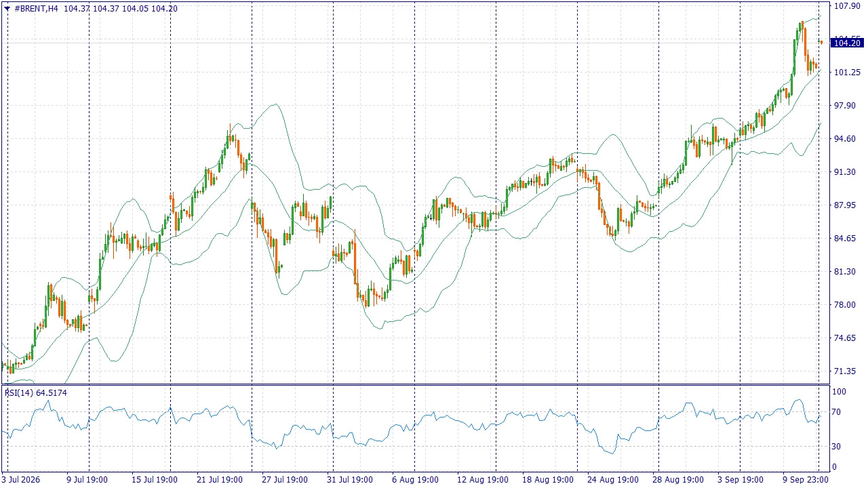The width and height of the screenshot is (868, 488).
Task: Click the 27 Jul 19:00 time label
Action: 284,480
